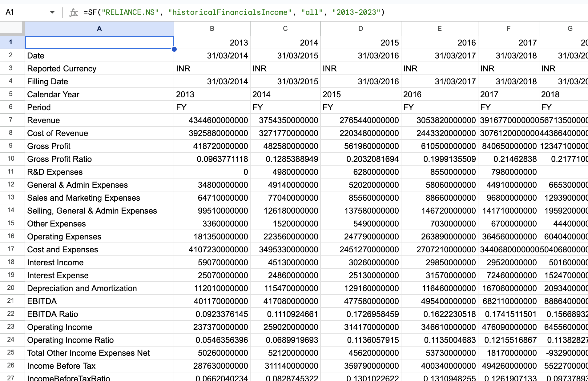Image resolution: width=588 pixels, height=381 pixels.
Task: Select the column D header
Action: (x=360, y=28)
